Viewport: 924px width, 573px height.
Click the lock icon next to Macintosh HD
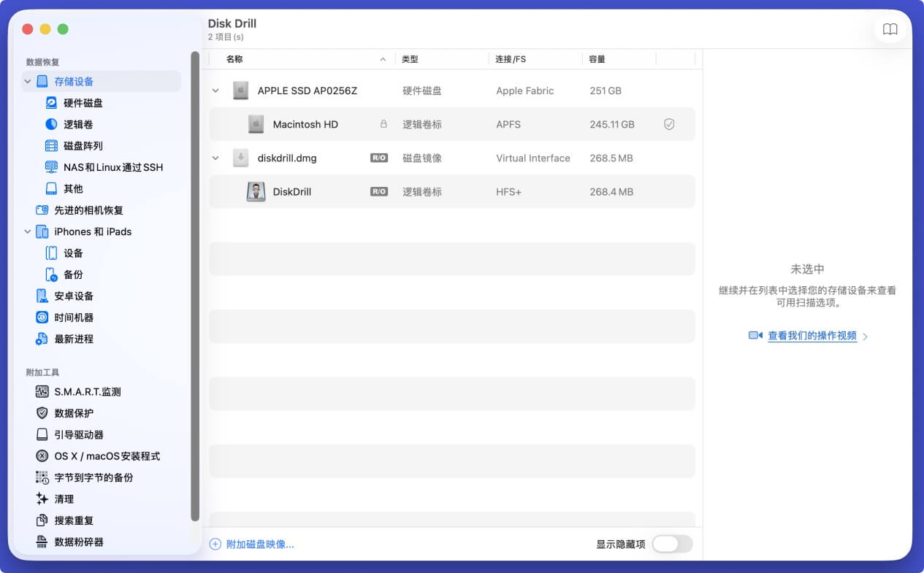[383, 124]
